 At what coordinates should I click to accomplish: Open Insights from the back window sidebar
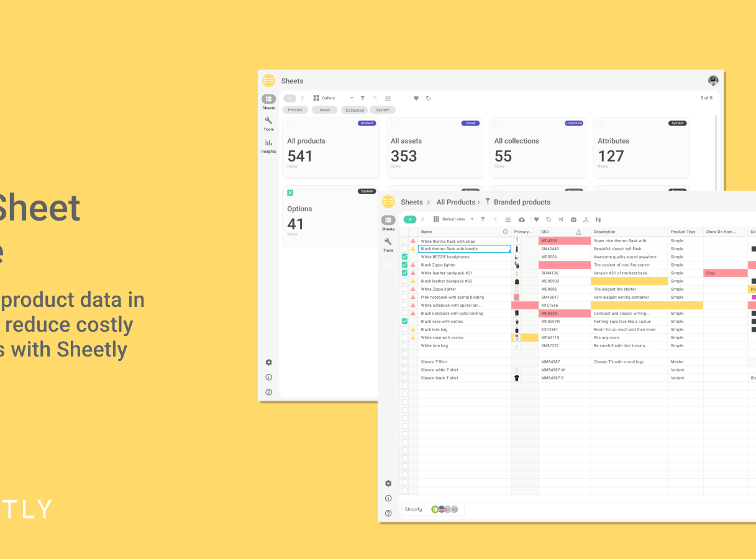[268, 145]
